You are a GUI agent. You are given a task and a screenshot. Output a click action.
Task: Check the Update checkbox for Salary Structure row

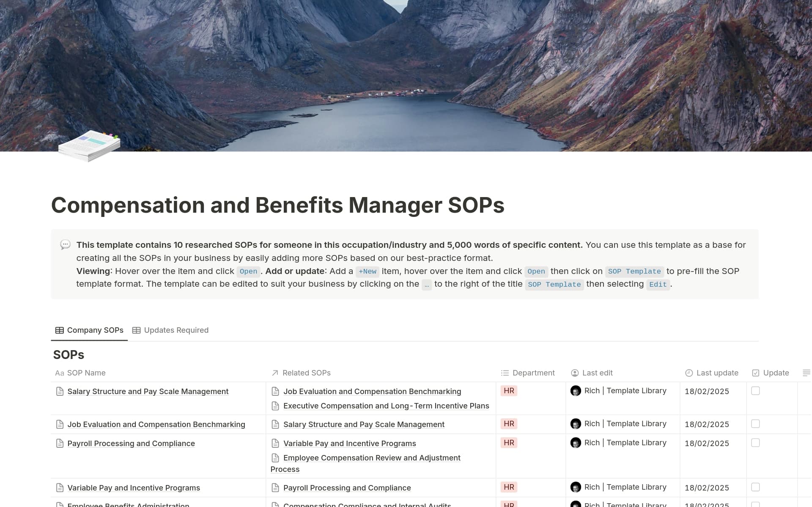tap(755, 391)
